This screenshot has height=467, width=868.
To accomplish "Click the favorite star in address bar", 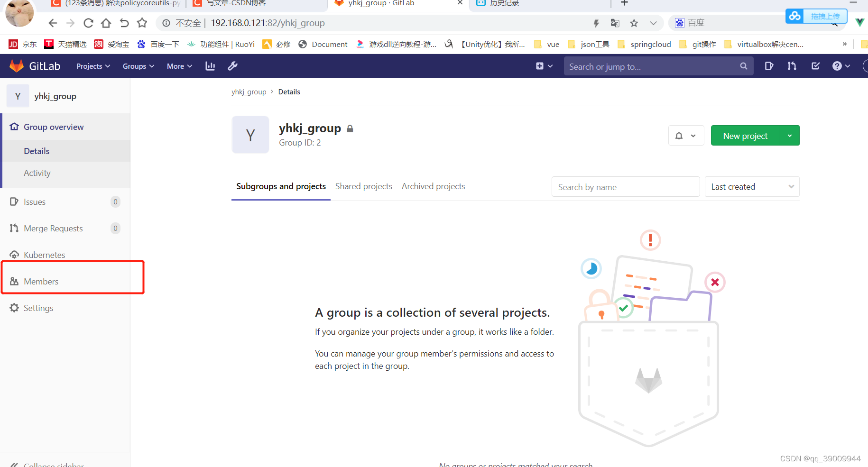I will coord(634,23).
